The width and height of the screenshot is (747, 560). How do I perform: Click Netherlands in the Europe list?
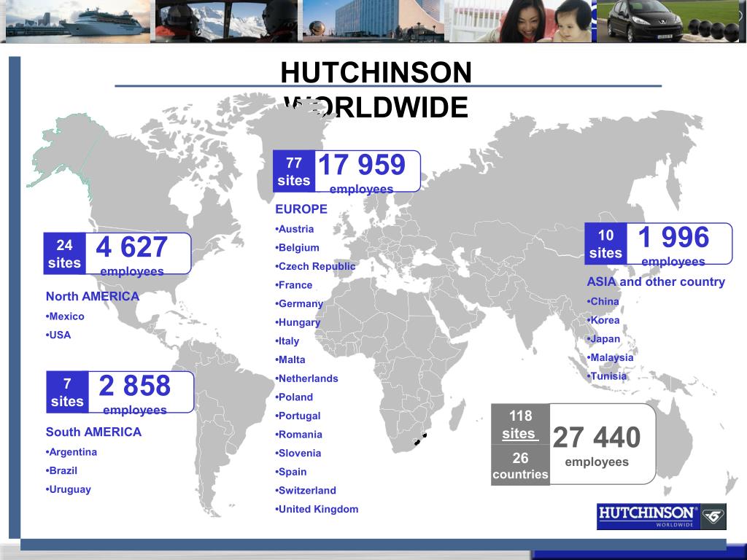pos(307,378)
